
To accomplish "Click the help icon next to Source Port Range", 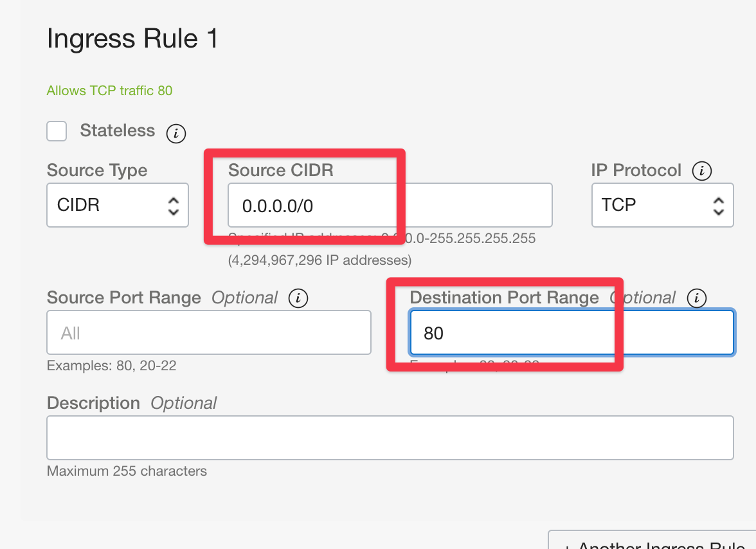I will 298,298.
